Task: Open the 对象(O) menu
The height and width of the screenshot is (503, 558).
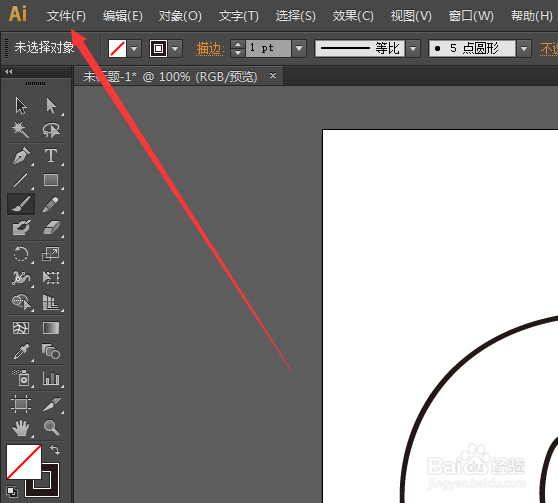Action: click(180, 16)
